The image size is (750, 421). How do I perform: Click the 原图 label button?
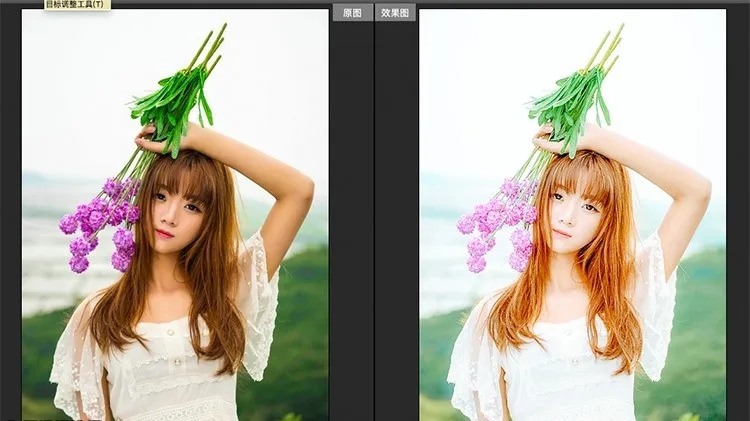pyautogui.click(x=353, y=13)
